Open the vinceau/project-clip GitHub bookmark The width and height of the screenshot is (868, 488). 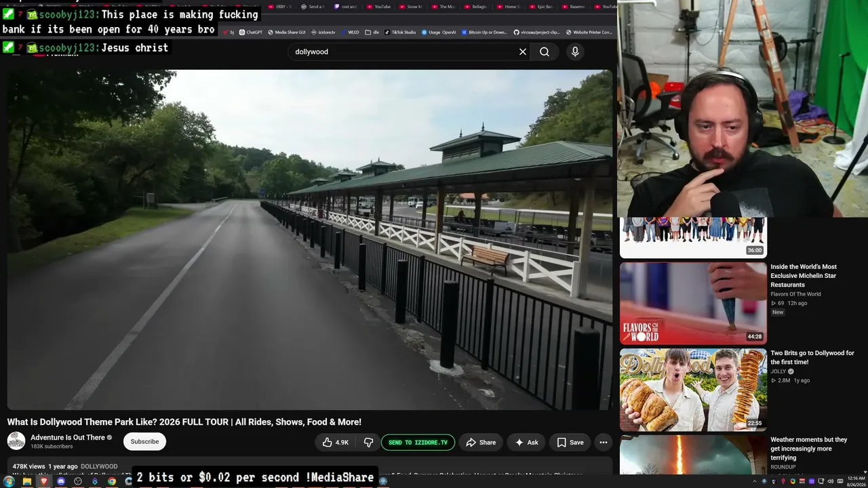pos(536,32)
